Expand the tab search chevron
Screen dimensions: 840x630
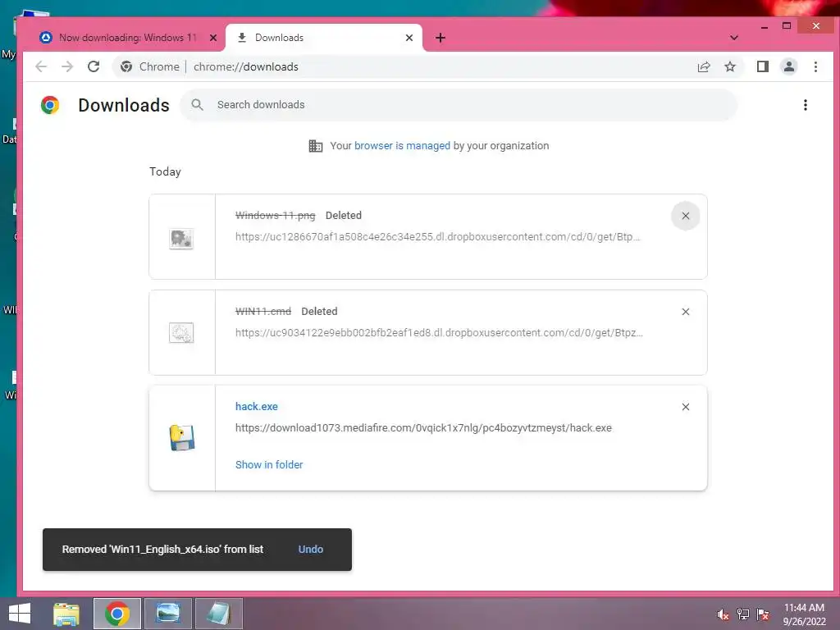[x=734, y=38]
